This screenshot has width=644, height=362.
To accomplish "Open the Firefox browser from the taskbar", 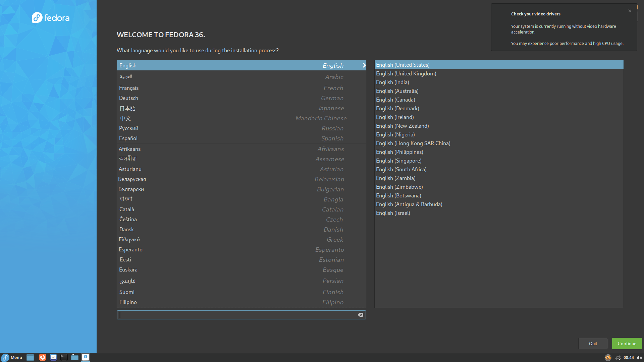I will point(42,357).
